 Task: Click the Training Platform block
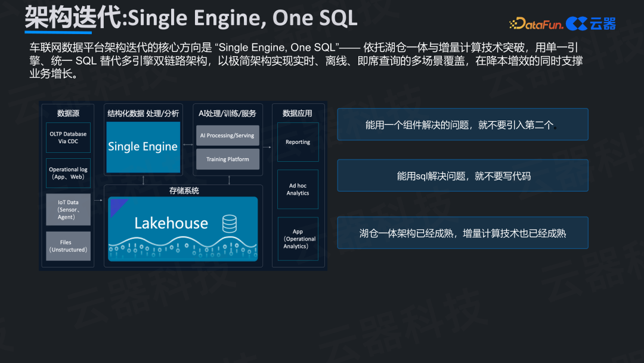(227, 159)
